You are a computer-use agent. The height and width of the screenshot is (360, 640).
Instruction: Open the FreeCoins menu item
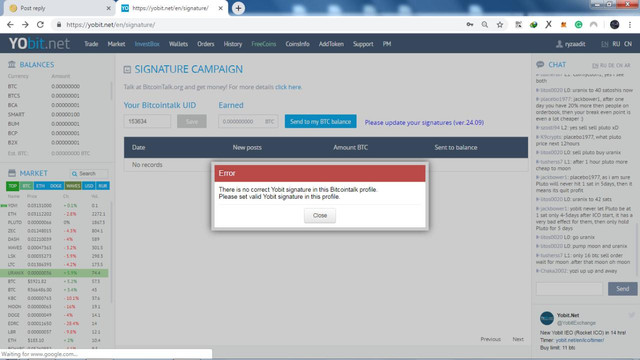tap(264, 44)
